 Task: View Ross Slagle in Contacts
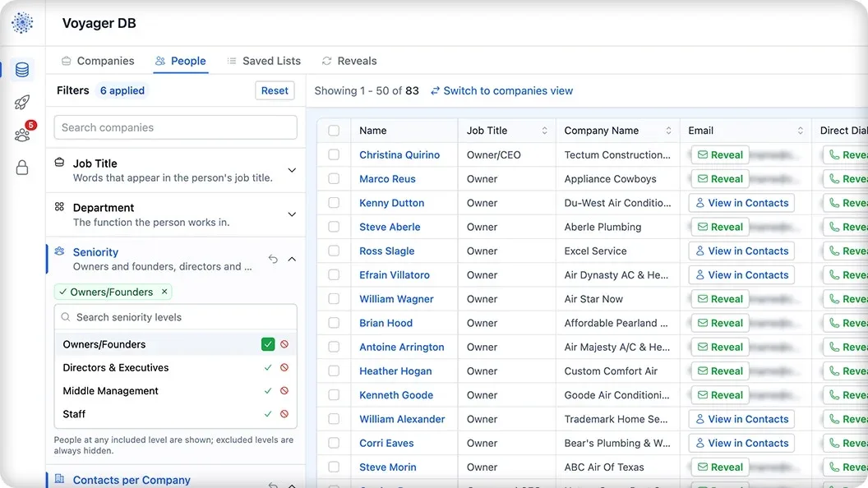[x=741, y=251]
